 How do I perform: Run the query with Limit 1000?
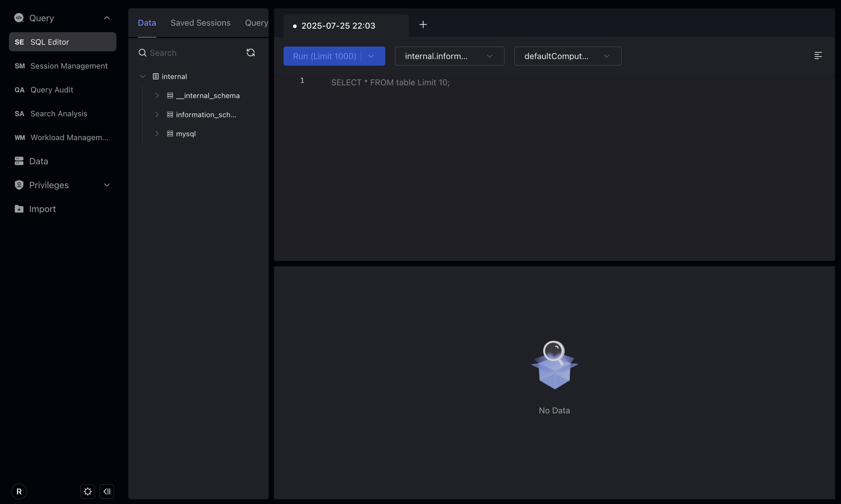(x=324, y=56)
